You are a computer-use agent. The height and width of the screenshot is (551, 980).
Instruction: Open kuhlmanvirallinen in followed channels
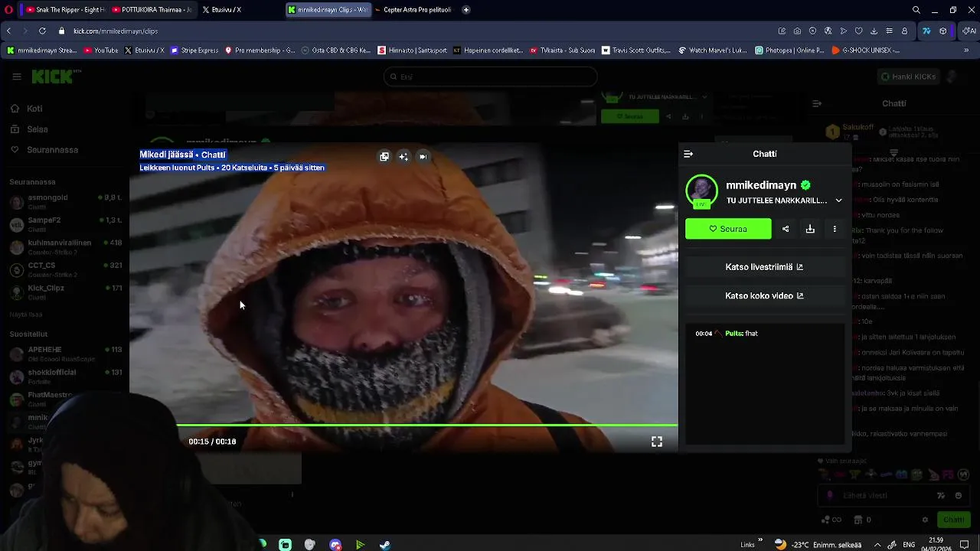tap(65, 247)
